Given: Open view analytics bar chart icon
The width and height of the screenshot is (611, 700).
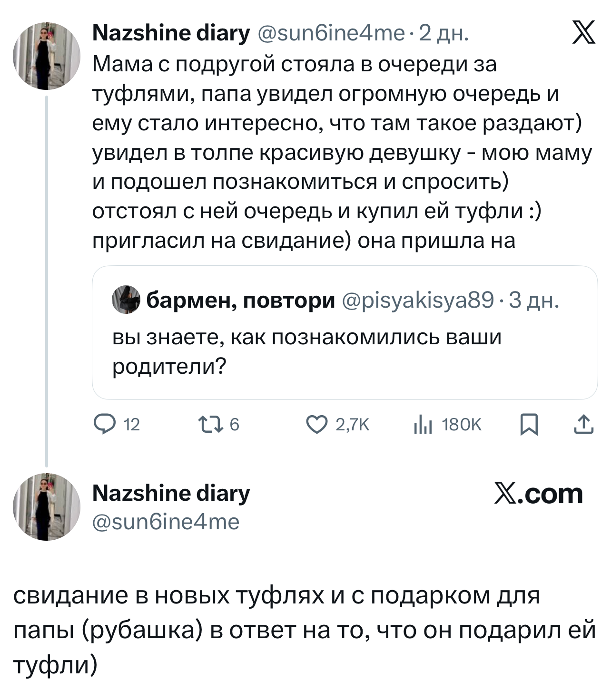Looking at the screenshot, I should [423, 424].
